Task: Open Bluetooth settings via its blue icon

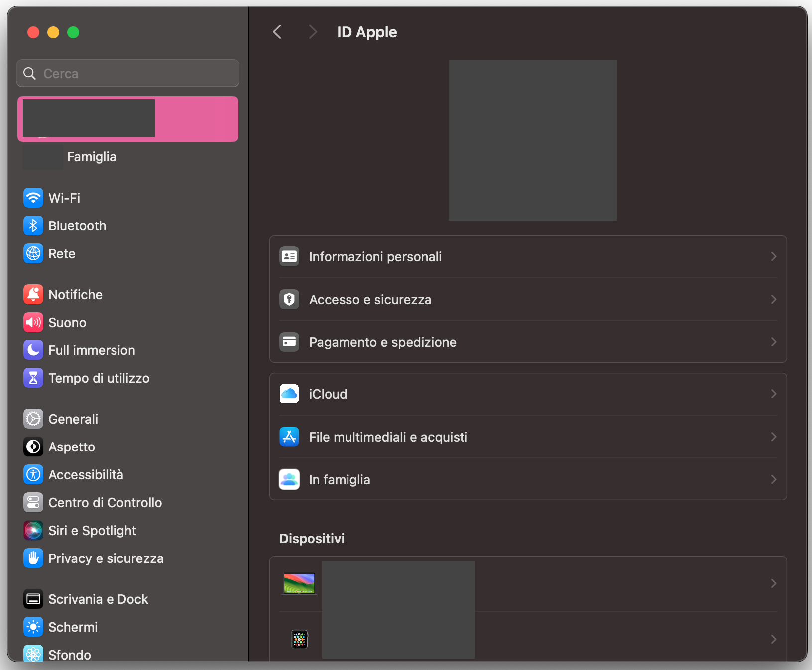Action: (33, 225)
